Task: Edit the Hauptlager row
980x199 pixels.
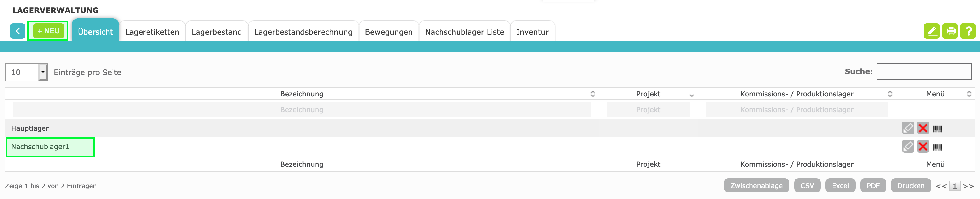Action: coord(908,128)
